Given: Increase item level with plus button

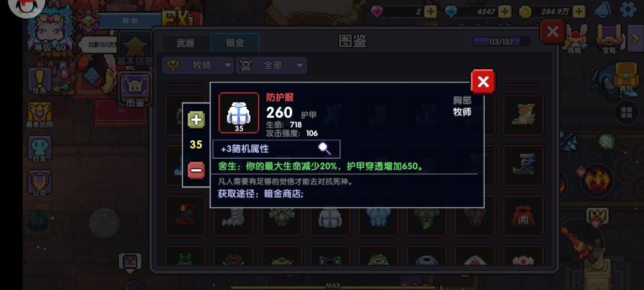Looking at the screenshot, I should [196, 119].
